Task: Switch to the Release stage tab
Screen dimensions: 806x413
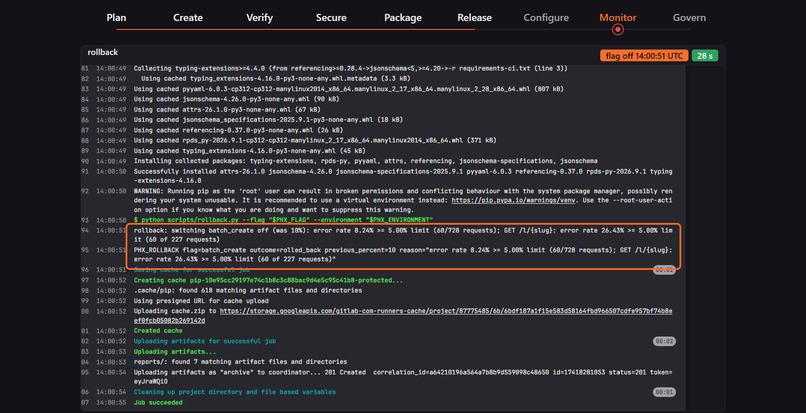Action: click(x=474, y=17)
